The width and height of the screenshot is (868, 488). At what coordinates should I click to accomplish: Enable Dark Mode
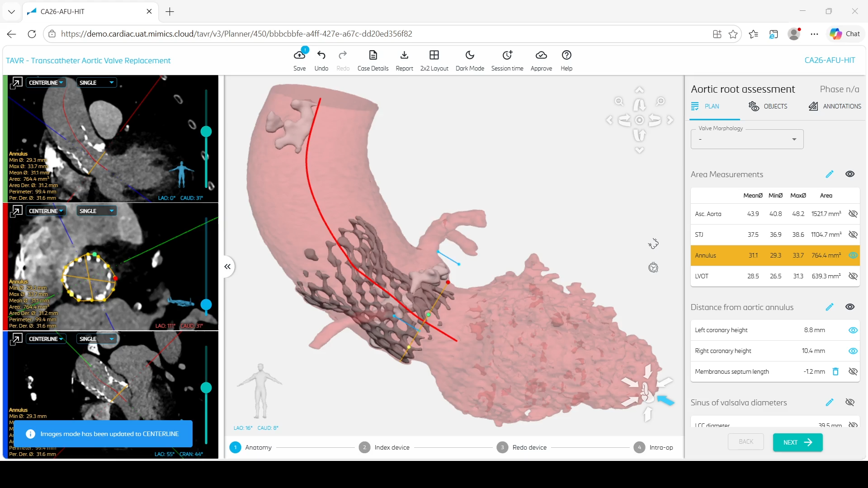[470, 55]
